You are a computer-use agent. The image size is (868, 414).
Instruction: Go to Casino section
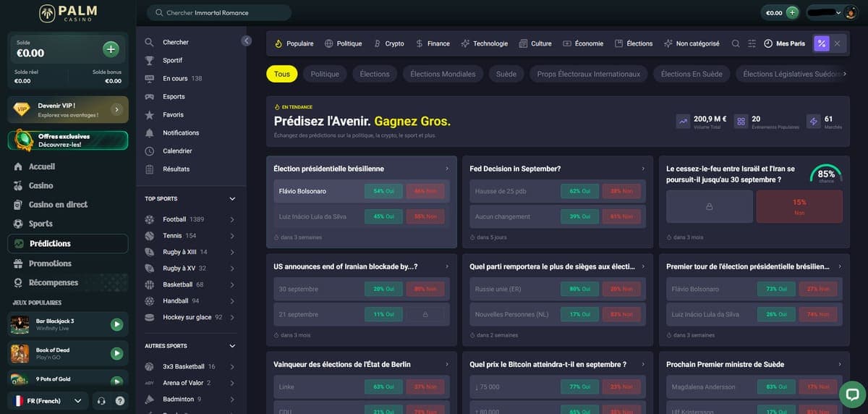point(41,185)
